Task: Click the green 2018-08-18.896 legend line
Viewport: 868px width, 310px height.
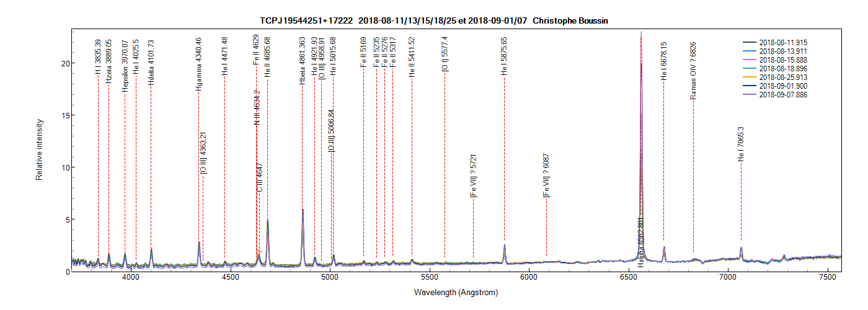Action: point(750,68)
